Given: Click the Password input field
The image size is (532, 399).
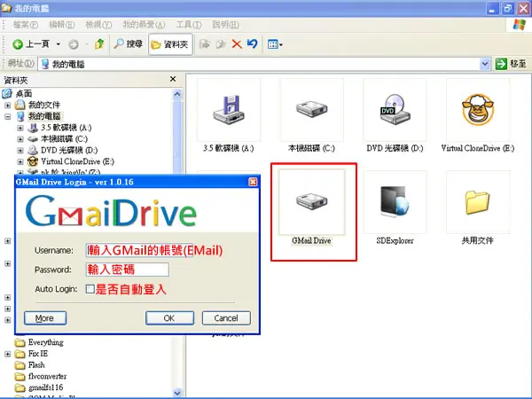Looking at the screenshot, I should point(127,270).
